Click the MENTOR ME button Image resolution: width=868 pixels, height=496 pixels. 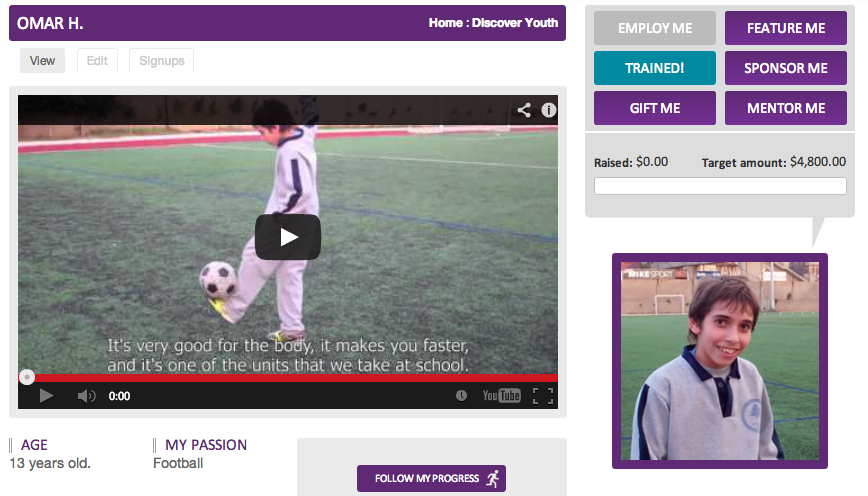(x=786, y=108)
